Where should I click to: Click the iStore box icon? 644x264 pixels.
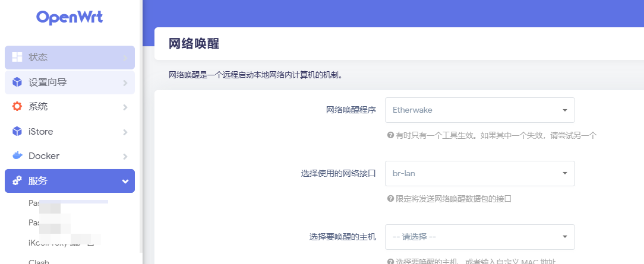coord(17,132)
